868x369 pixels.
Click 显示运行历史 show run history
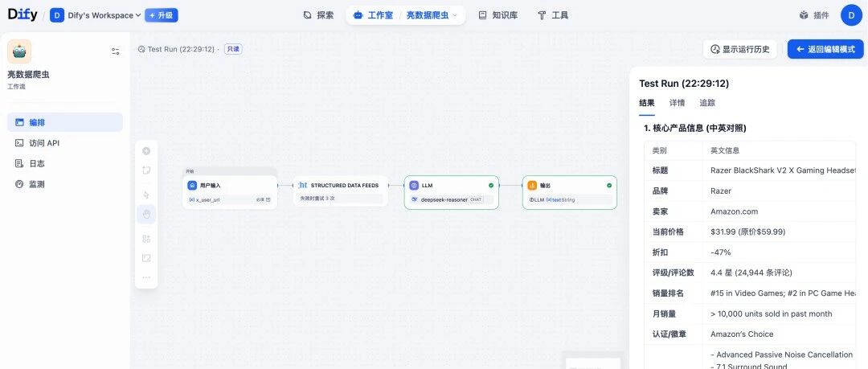[740, 49]
